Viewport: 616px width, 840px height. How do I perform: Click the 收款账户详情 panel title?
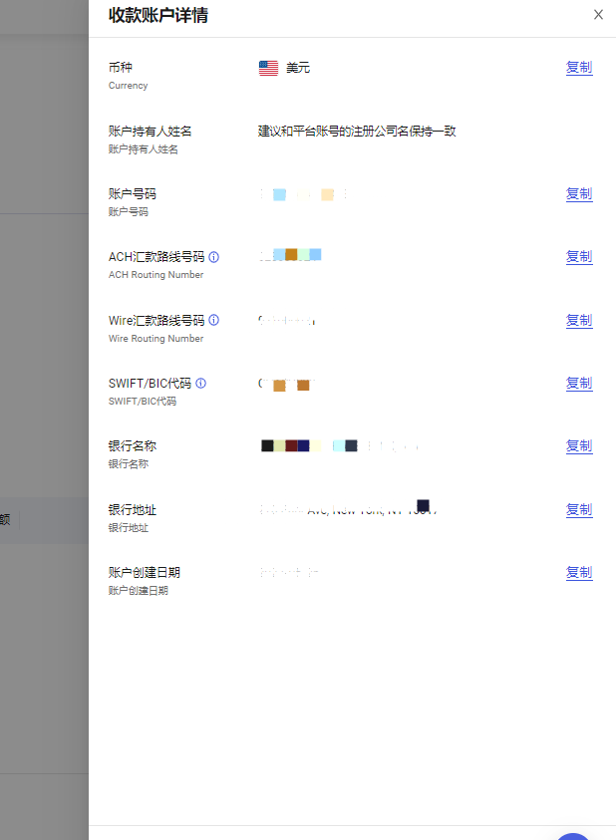tap(158, 15)
